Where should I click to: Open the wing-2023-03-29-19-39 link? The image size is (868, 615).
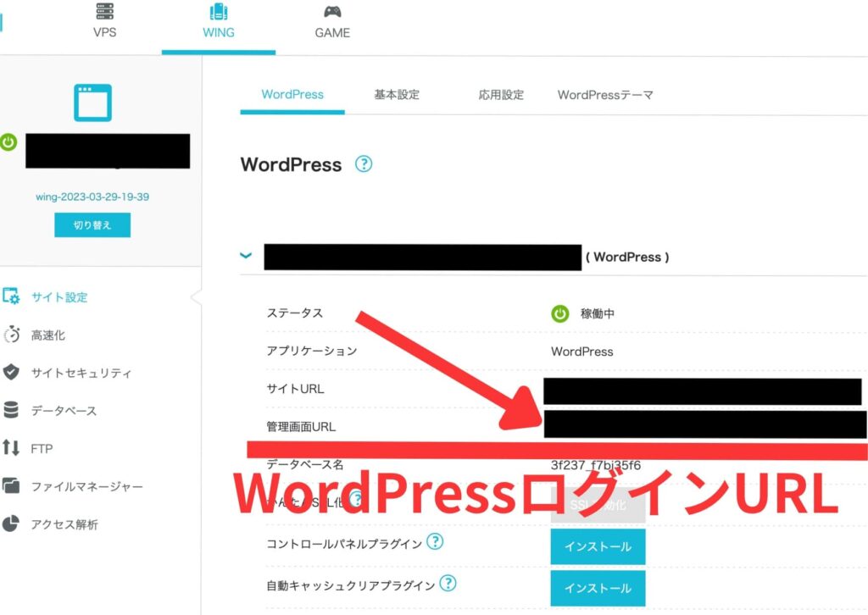(x=92, y=197)
